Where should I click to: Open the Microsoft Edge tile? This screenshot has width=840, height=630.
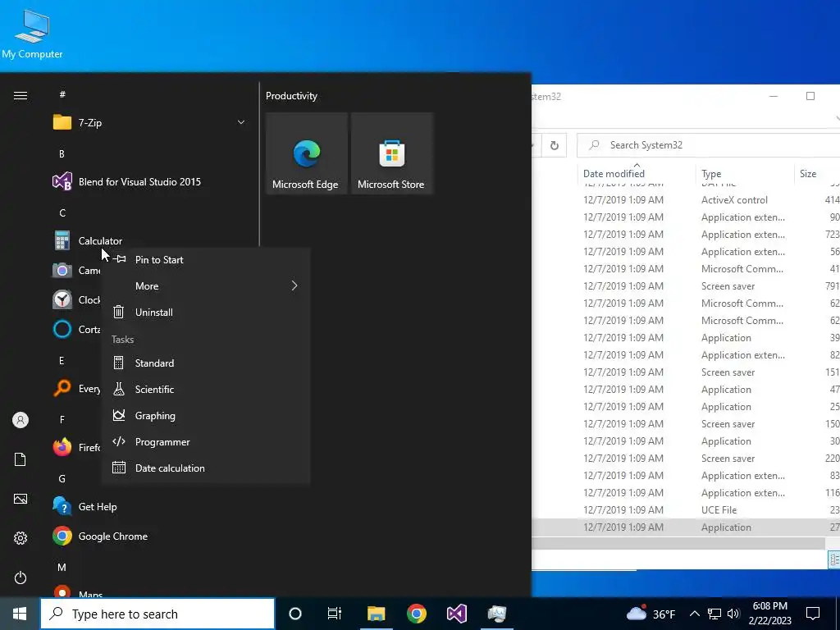coord(307,153)
